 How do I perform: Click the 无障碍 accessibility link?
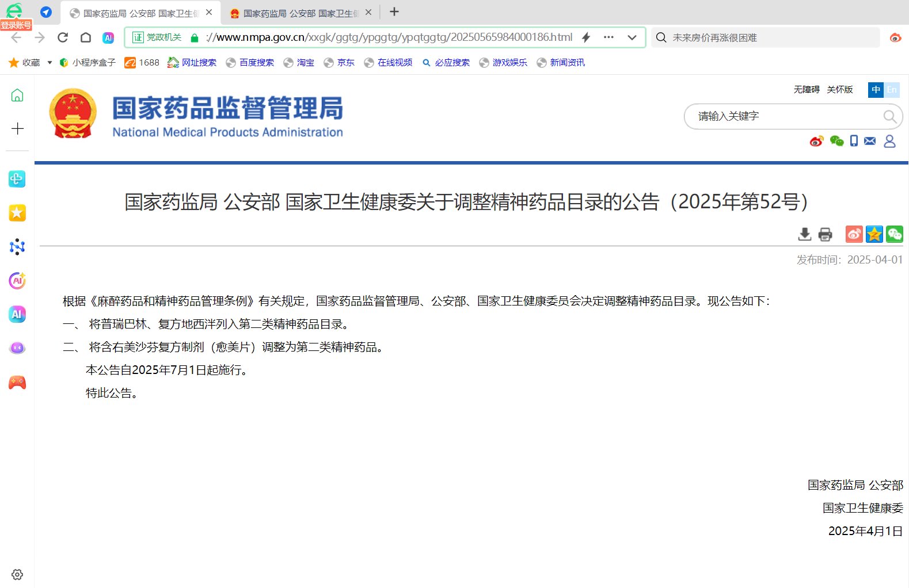pos(807,90)
